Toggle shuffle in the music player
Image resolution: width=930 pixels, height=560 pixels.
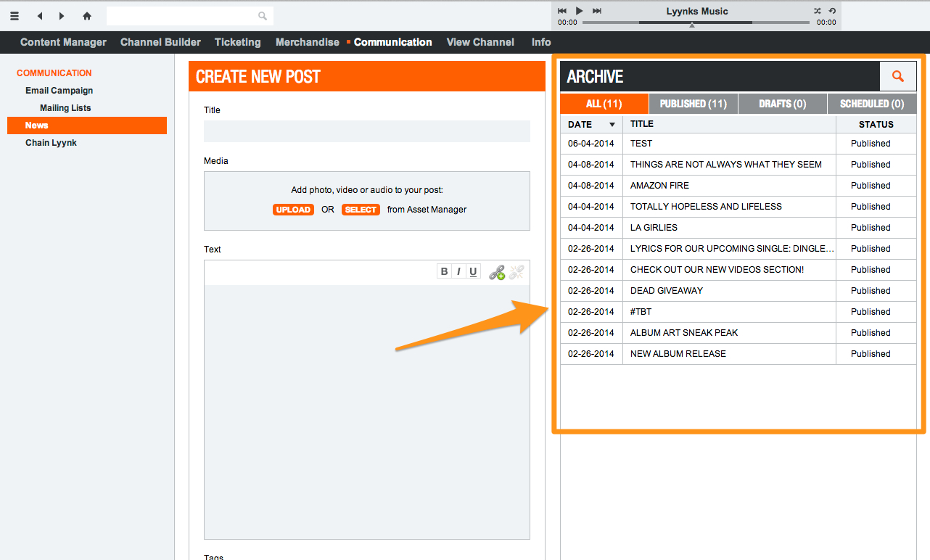(x=818, y=11)
